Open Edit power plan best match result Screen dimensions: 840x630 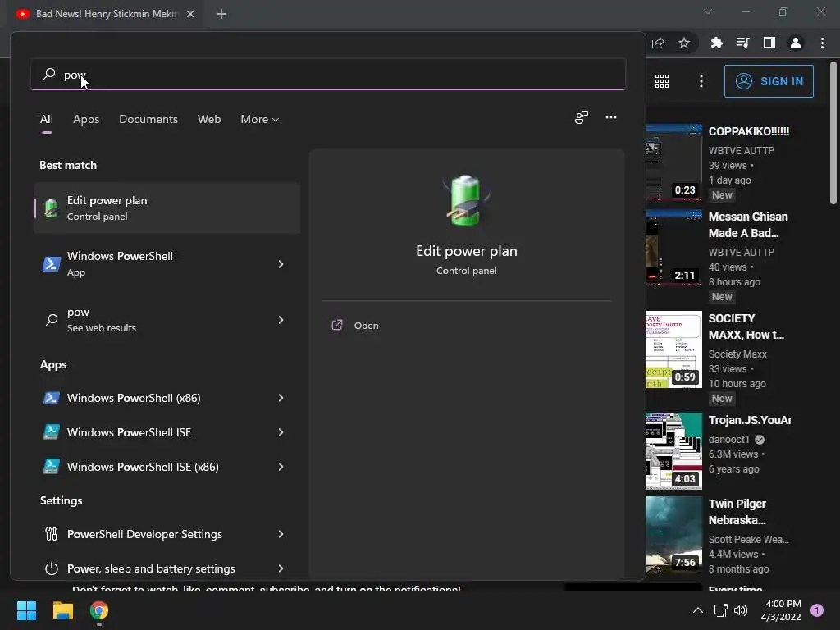click(167, 208)
